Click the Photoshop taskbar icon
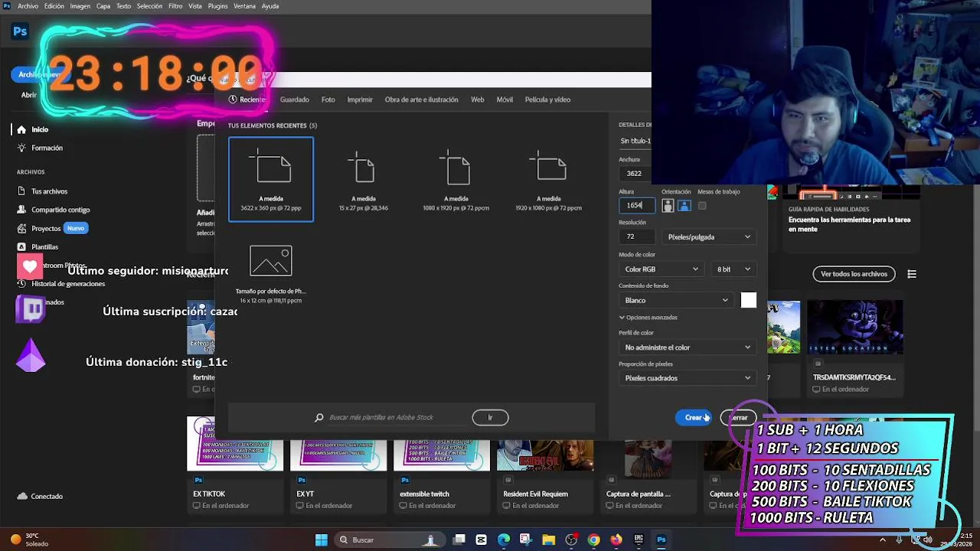This screenshot has height=551, width=980. click(661, 540)
